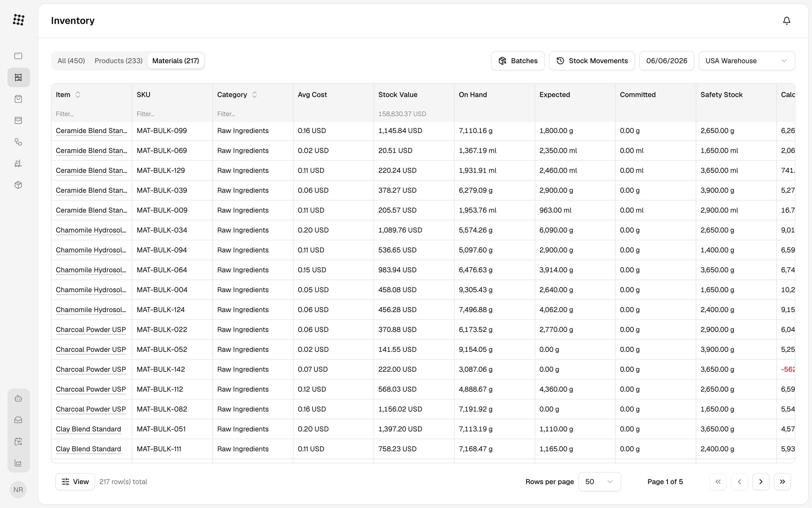812x508 pixels.
Task: Switch to the All (450) tab
Action: pos(71,61)
